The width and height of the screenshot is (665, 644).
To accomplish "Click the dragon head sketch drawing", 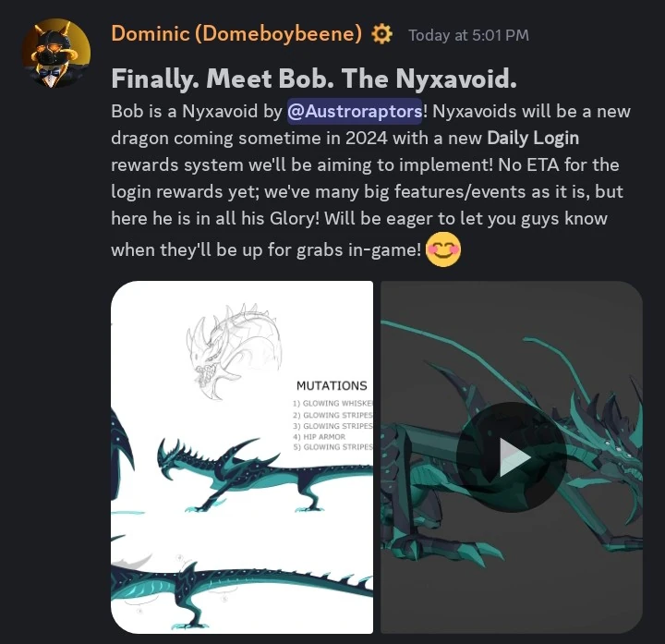I will click(x=235, y=351).
